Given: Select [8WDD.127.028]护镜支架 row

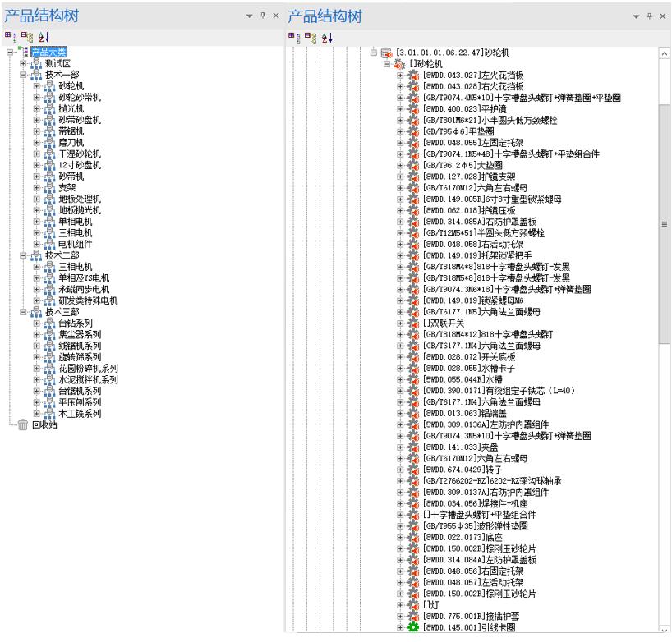Looking at the screenshot, I should tap(469, 177).
